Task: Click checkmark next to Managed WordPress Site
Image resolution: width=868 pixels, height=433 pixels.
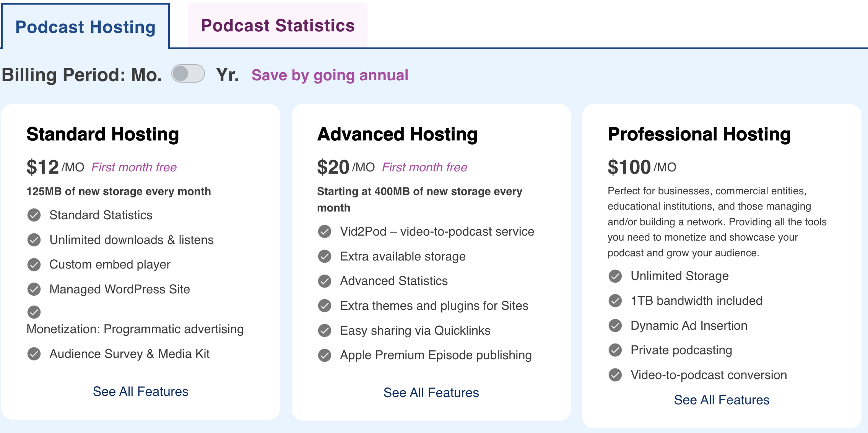Action: point(34,289)
